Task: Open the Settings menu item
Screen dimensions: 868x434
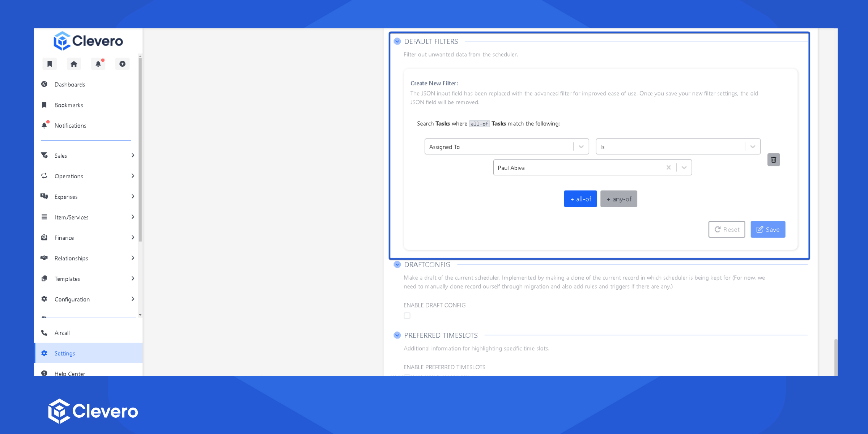Action: (65, 353)
